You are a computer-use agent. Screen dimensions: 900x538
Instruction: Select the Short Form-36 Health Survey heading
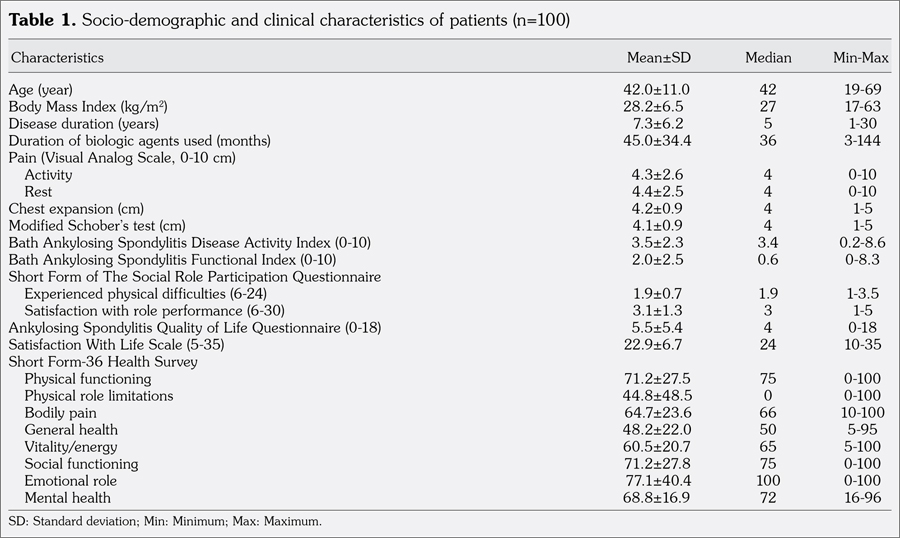click(x=102, y=362)
